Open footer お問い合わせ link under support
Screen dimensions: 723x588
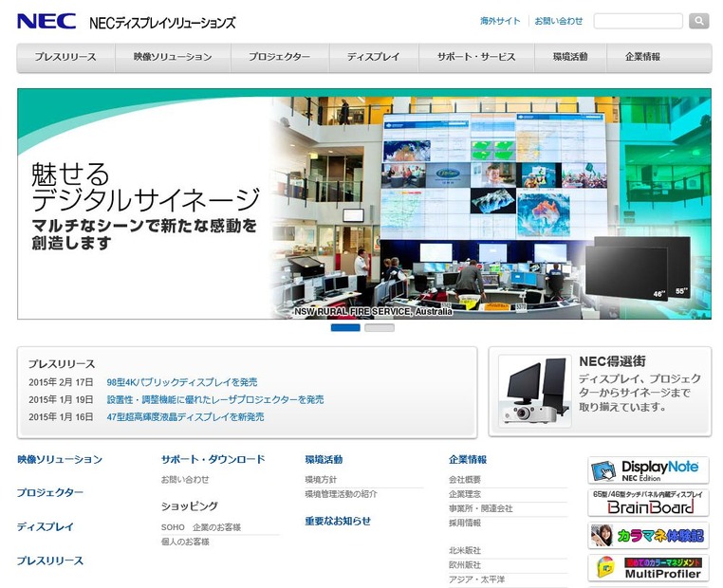(x=185, y=480)
